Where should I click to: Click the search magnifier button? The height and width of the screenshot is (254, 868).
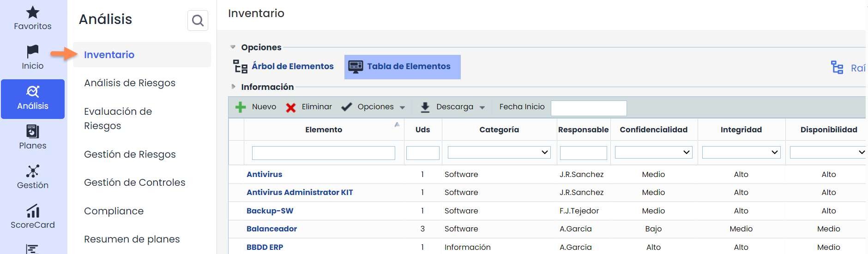198,20
